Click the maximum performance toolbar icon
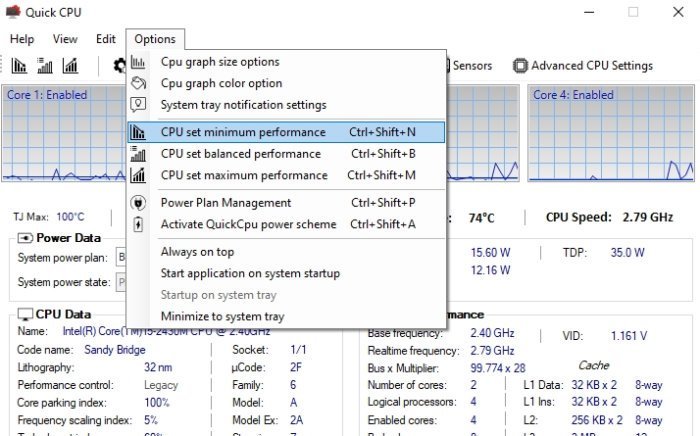Image resolution: width=700 pixels, height=436 pixels. [x=71, y=66]
